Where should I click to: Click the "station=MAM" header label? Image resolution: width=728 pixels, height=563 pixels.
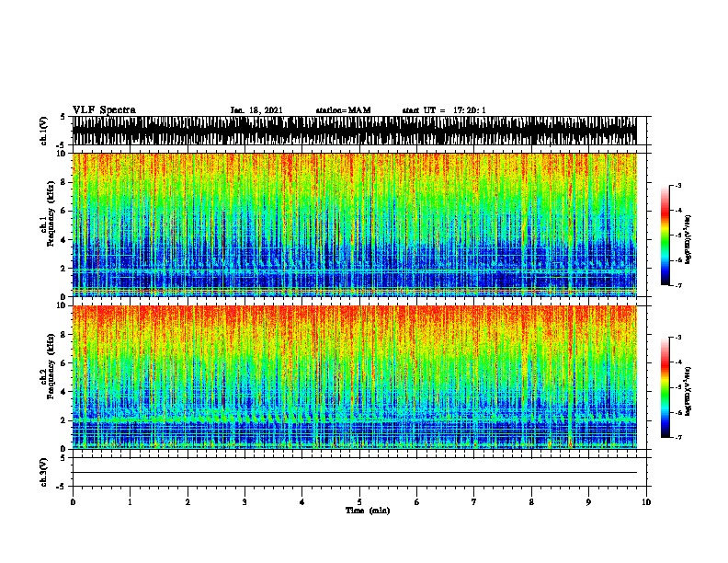point(343,110)
